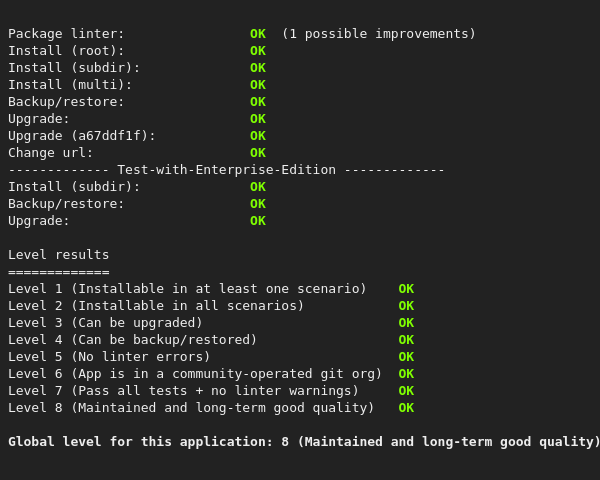Click the OK status for Change url
Image resolution: width=600 pixels, height=480 pixels.
point(258,153)
